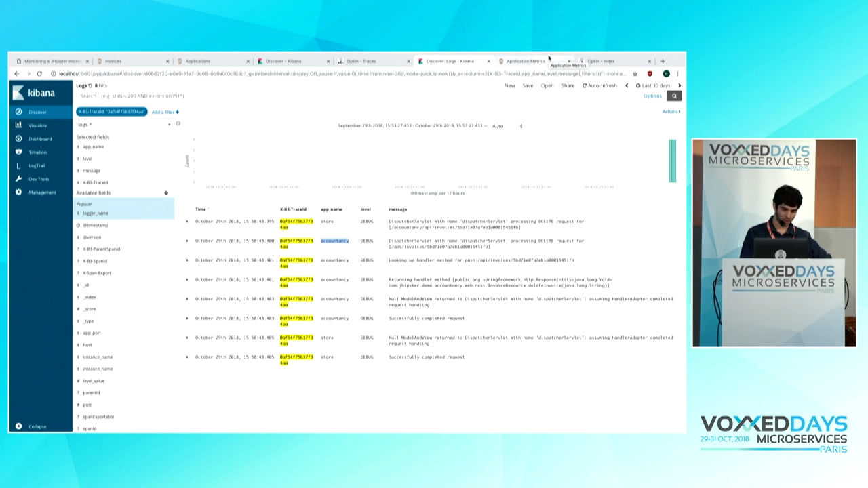Click the info icon beside Available fields
Viewport: 868px width, 488px height.
166,193
